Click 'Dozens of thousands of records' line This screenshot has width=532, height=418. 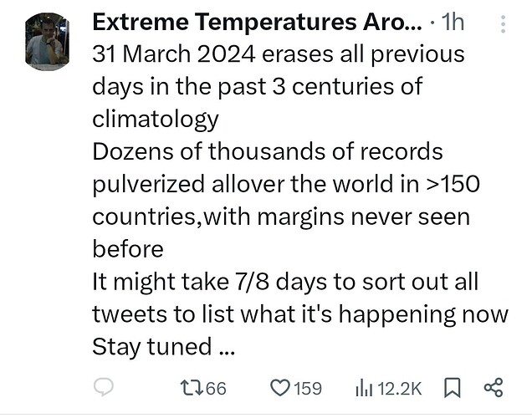tap(268, 151)
